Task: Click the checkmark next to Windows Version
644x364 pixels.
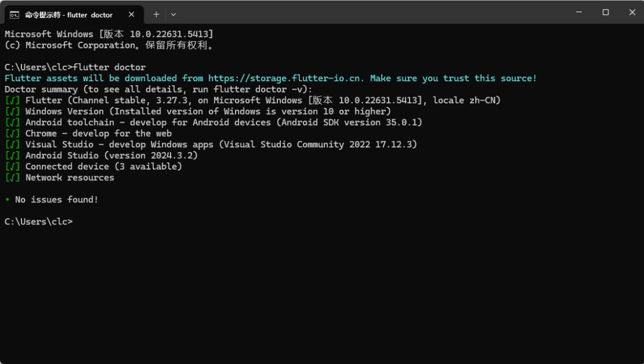Action: [12, 111]
